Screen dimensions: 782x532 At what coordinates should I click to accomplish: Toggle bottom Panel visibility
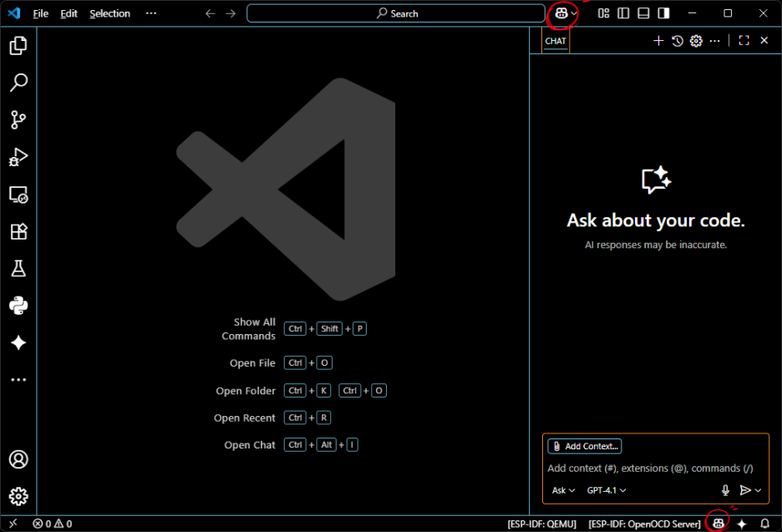643,13
